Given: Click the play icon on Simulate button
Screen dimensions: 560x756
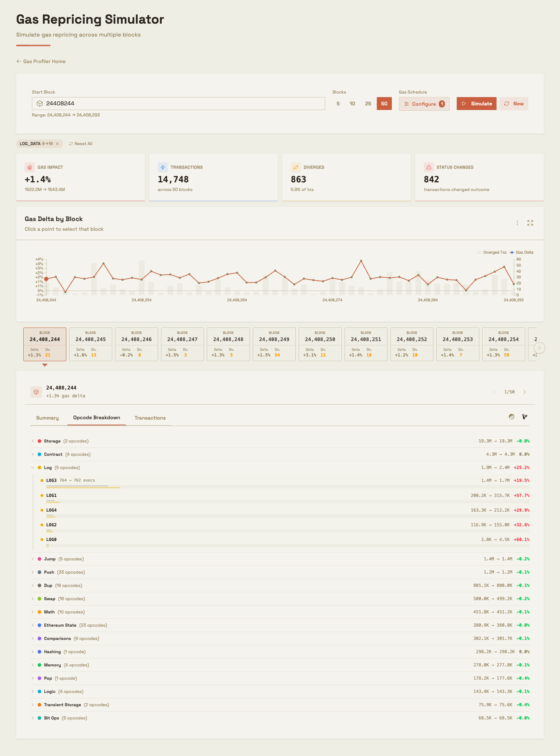Looking at the screenshot, I should 464,104.
